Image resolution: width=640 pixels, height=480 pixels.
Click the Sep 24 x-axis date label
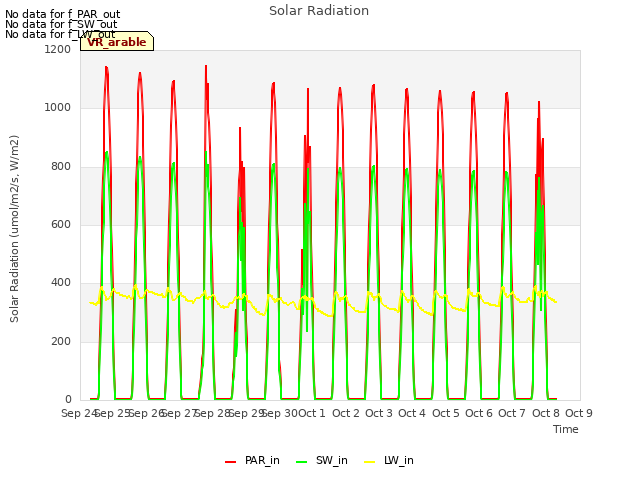click(79, 413)
